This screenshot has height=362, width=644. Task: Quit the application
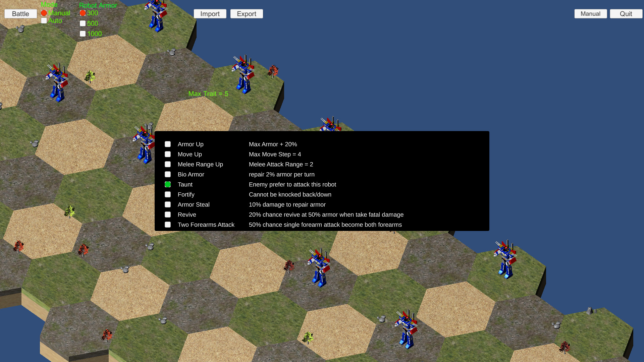(626, 14)
